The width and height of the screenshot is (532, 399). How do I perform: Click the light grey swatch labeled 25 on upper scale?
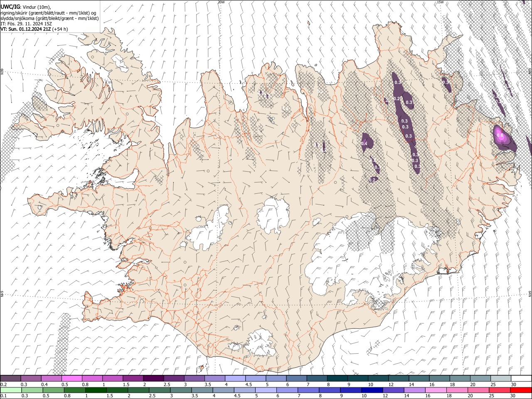[x=500, y=379]
